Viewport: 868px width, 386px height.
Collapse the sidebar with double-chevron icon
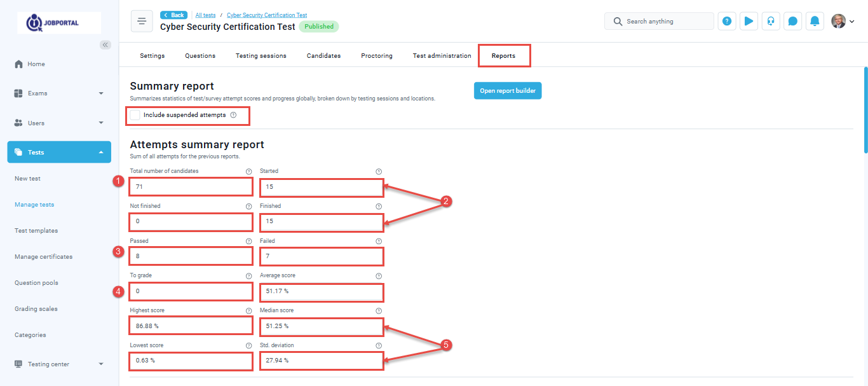coord(105,45)
